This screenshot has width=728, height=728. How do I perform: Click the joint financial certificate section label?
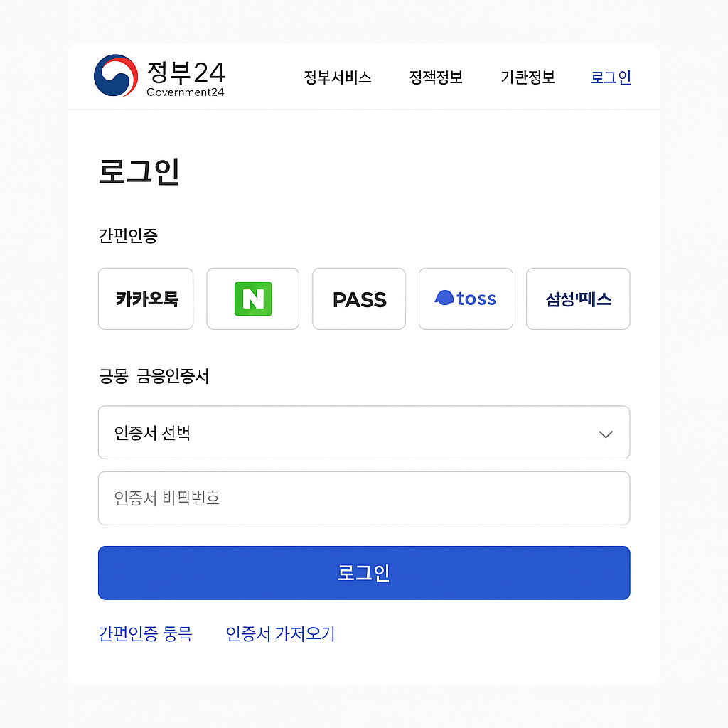(154, 375)
